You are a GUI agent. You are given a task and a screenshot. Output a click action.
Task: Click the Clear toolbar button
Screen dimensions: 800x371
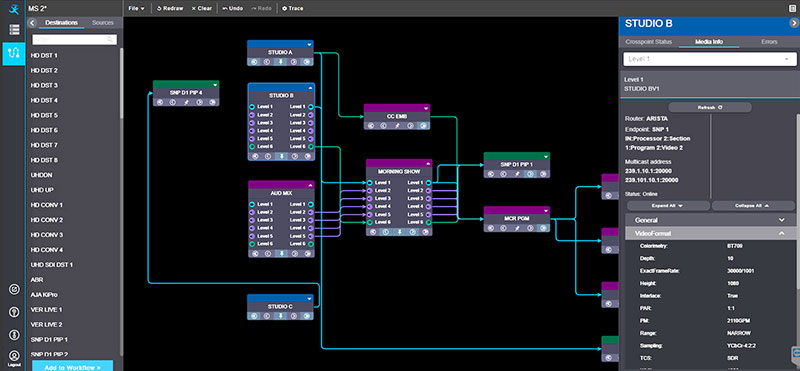[x=202, y=8]
